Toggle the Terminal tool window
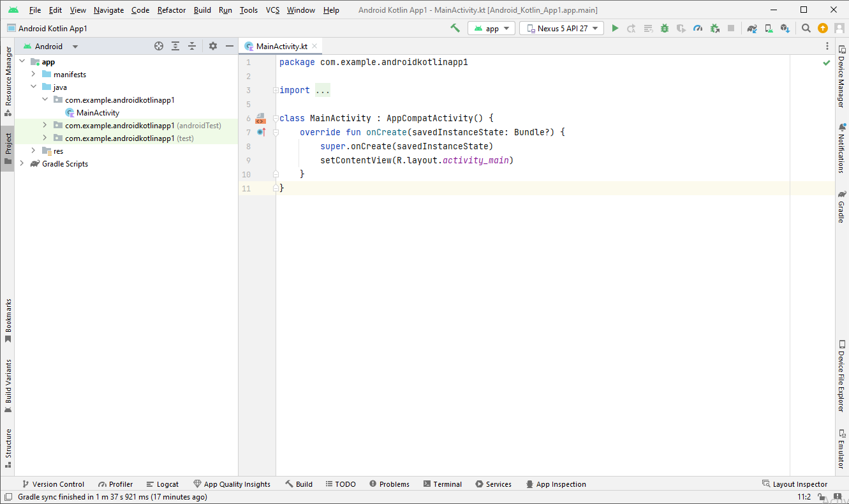 (442, 484)
